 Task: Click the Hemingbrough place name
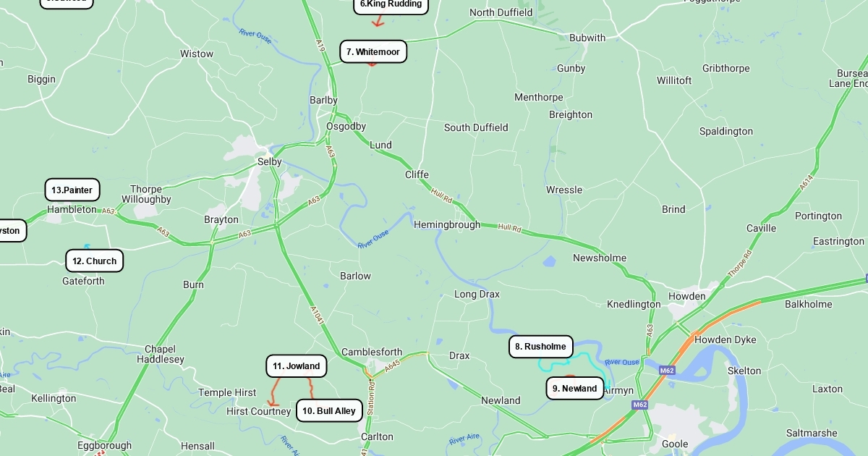(447, 224)
